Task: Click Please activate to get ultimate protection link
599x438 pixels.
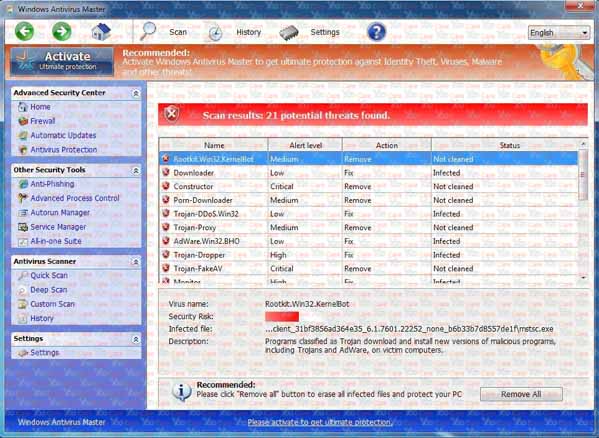Action: pyautogui.click(x=320, y=422)
